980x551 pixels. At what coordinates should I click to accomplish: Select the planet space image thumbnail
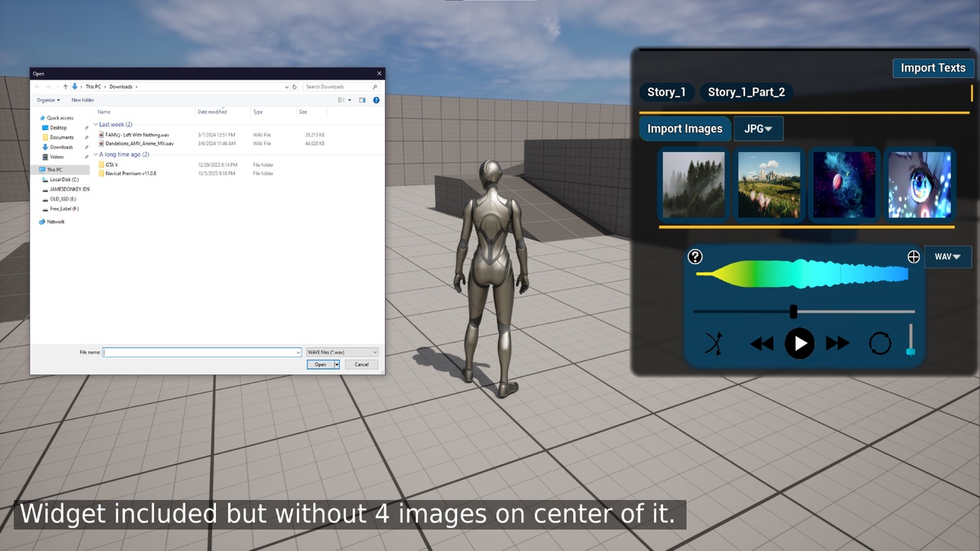[844, 184]
